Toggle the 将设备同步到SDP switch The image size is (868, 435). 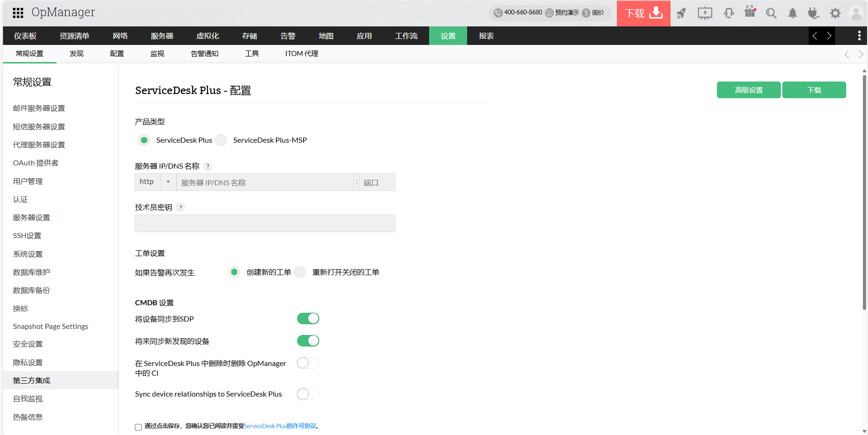click(x=308, y=318)
